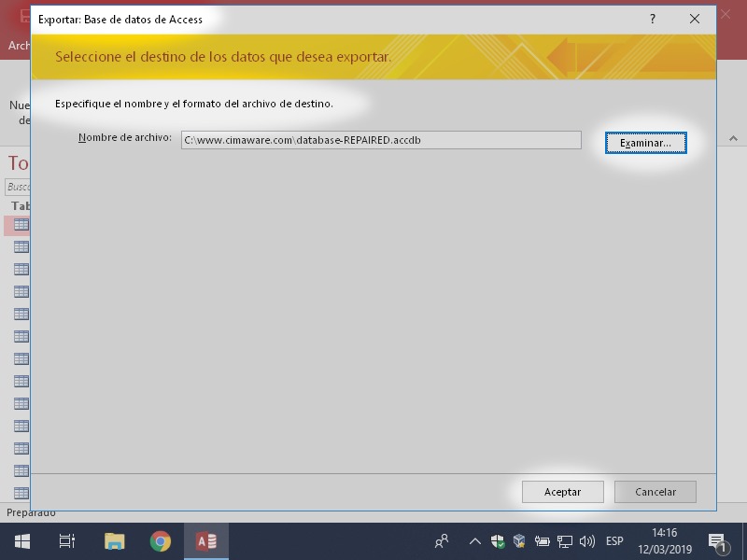Expand the hidden system tray icons

[x=474, y=541]
